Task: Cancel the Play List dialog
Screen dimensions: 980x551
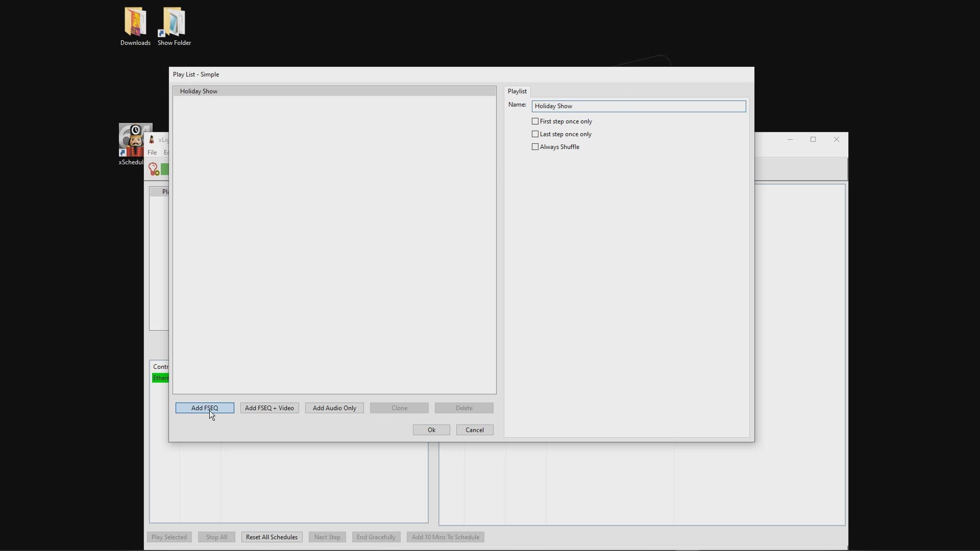Action: (x=475, y=430)
